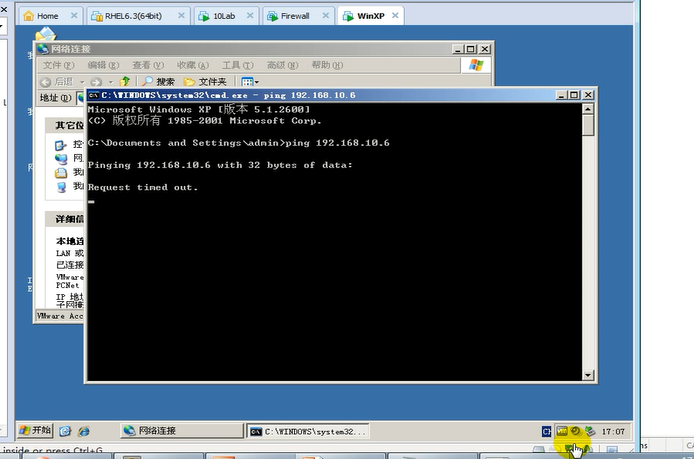Open the 帮助(H) menu in 网络连接 window

[327, 65]
